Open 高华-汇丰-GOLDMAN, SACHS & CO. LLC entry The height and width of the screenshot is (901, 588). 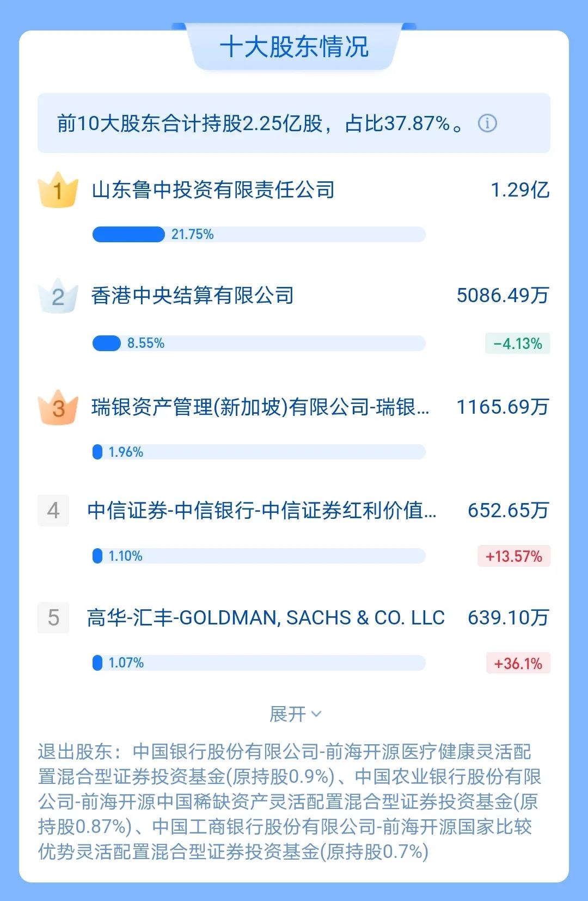(266, 618)
